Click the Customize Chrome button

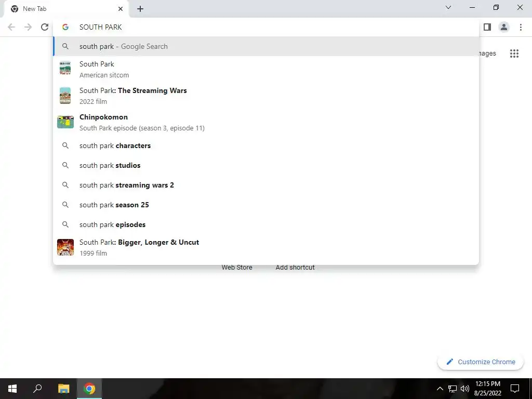(x=481, y=362)
